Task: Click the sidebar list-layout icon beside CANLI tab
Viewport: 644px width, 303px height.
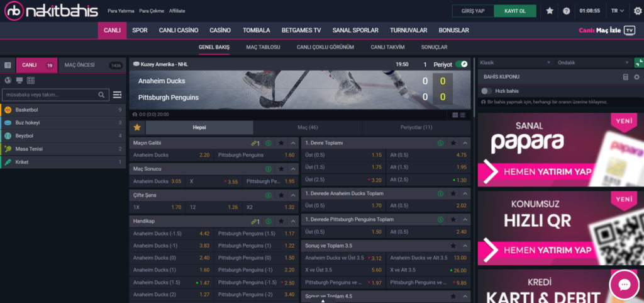Action: (8, 66)
